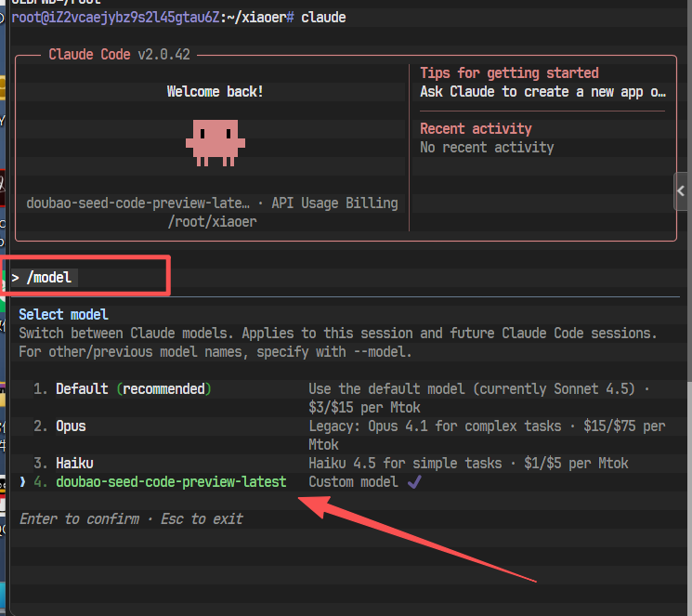
Task: Click the Ask Claude to create tip
Action: (542, 91)
